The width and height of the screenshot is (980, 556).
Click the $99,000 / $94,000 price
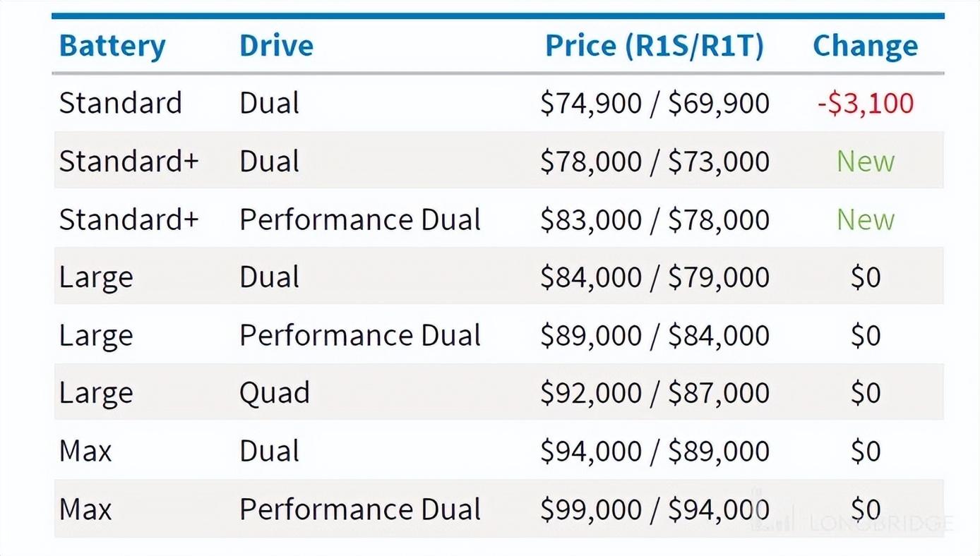(x=655, y=509)
